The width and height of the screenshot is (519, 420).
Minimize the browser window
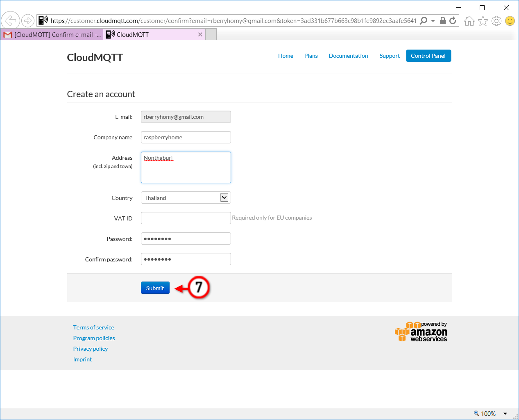point(458,7)
